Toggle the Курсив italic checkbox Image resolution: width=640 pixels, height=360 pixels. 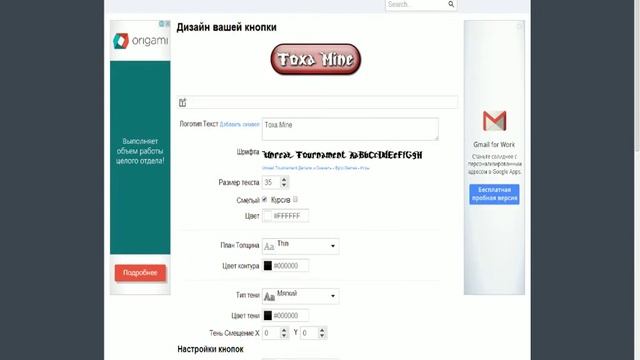(295, 199)
